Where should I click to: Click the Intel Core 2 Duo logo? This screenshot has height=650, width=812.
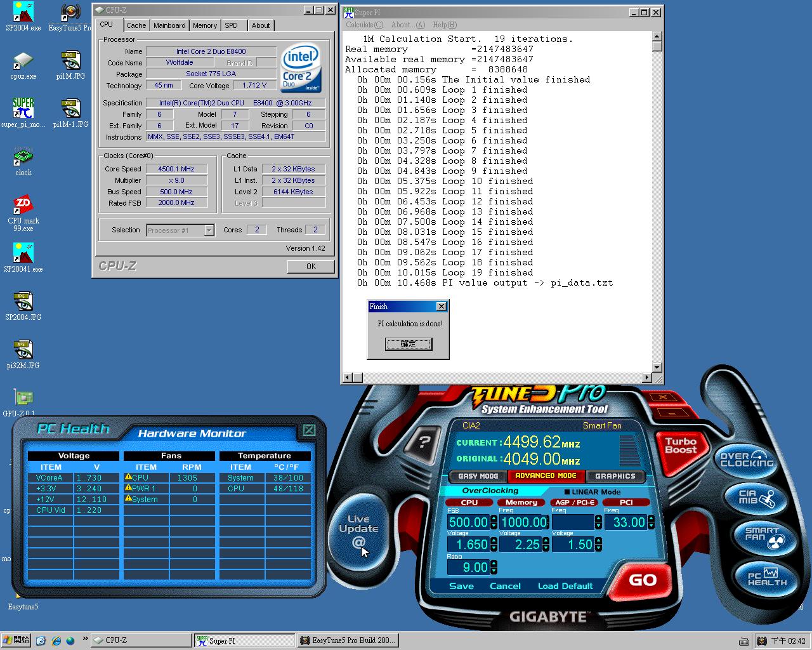(301, 68)
